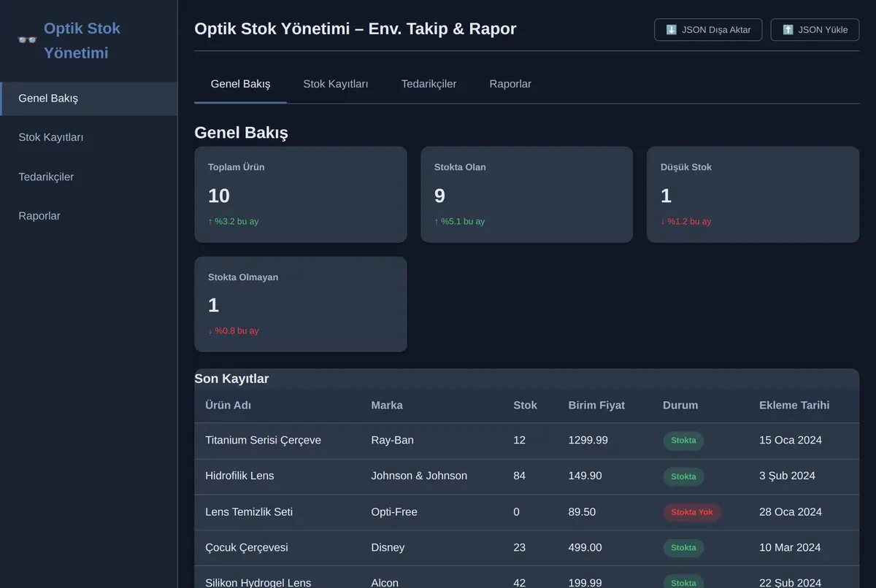Click the red Stokta Yok badge
The height and width of the screenshot is (588, 876).
click(692, 512)
